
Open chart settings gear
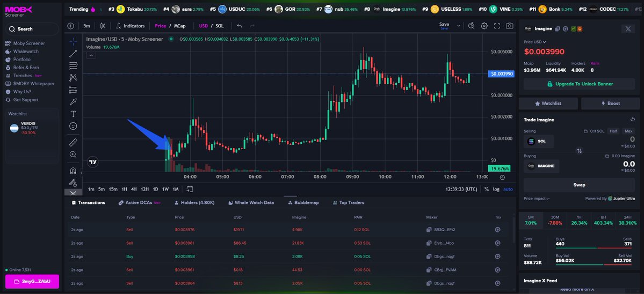click(x=484, y=26)
